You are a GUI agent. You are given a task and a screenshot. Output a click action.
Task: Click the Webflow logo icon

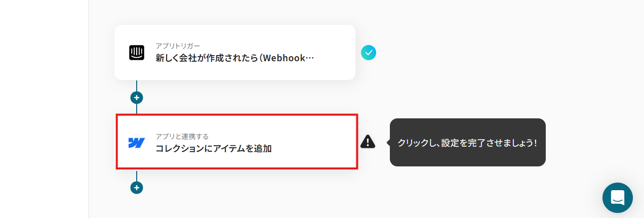pos(137,143)
